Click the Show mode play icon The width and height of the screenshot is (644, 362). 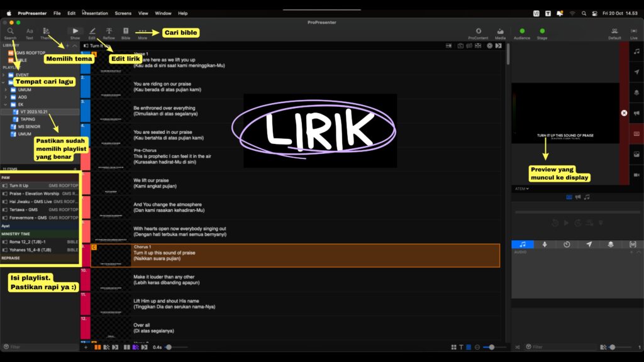click(75, 31)
